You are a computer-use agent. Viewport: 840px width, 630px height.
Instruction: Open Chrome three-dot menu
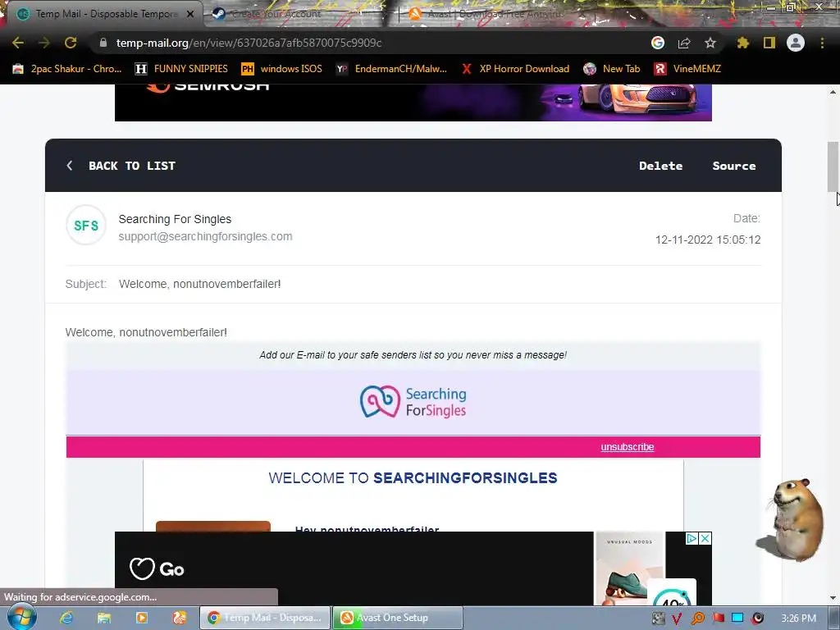[822, 43]
